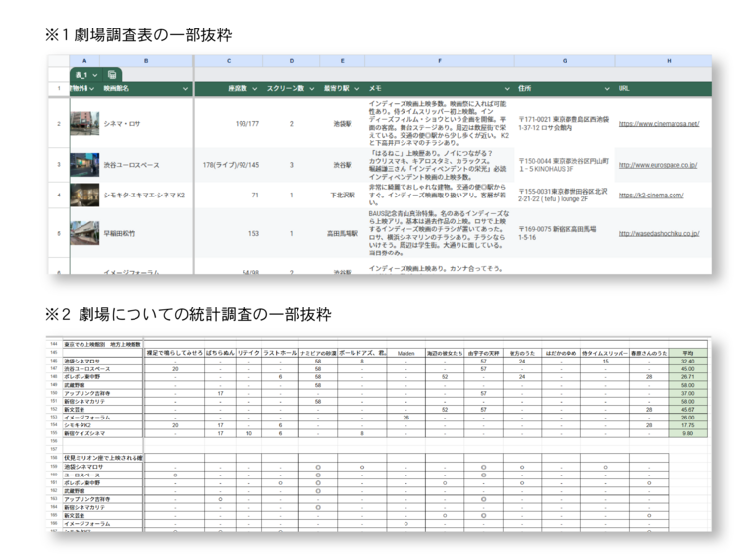Expand the スクリーン数 column filter arrow

click(x=312, y=88)
